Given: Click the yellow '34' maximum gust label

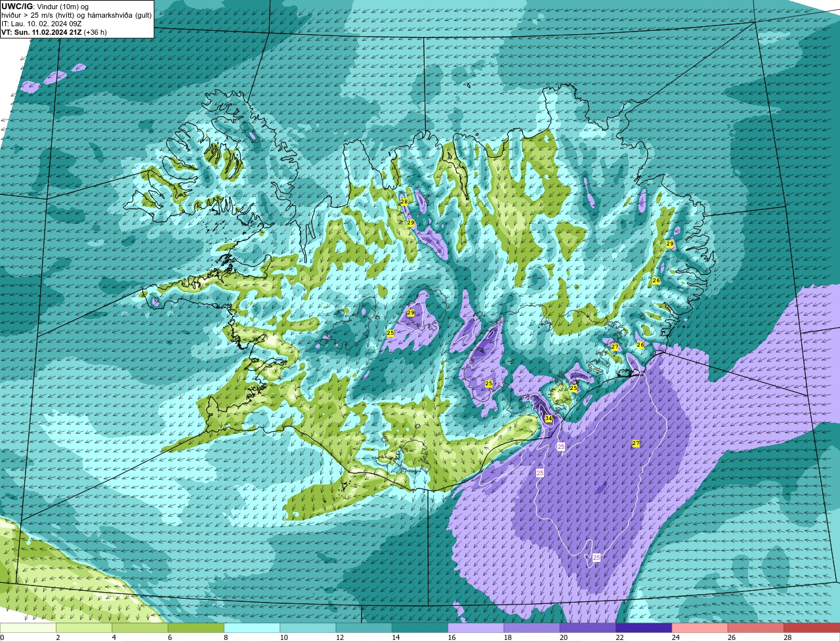Looking at the screenshot, I should coord(548,418).
